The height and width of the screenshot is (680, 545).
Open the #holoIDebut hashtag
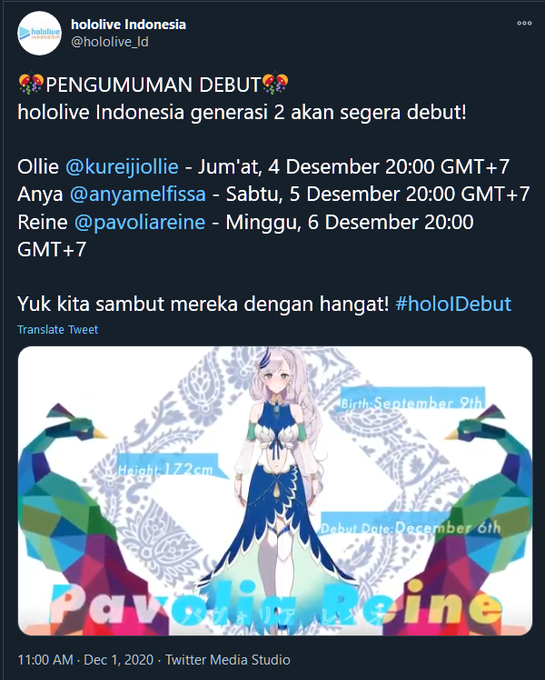pyautogui.click(x=454, y=304)
